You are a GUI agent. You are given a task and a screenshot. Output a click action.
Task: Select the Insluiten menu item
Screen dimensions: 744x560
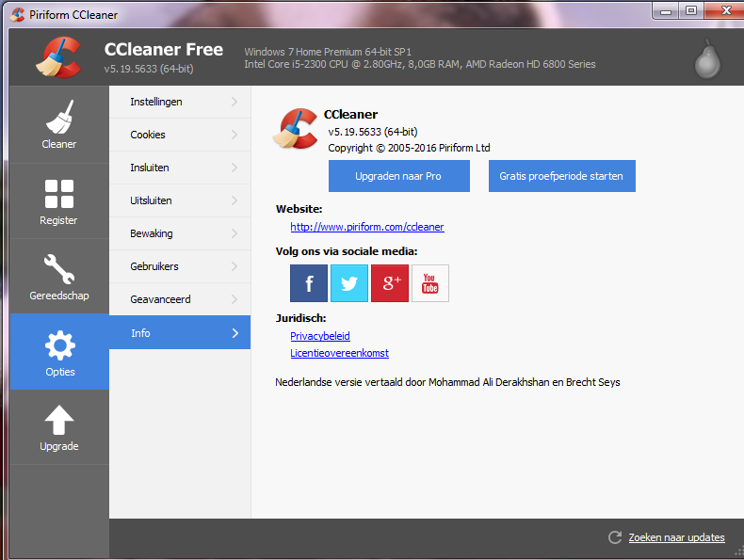click(x=150, y=168)
